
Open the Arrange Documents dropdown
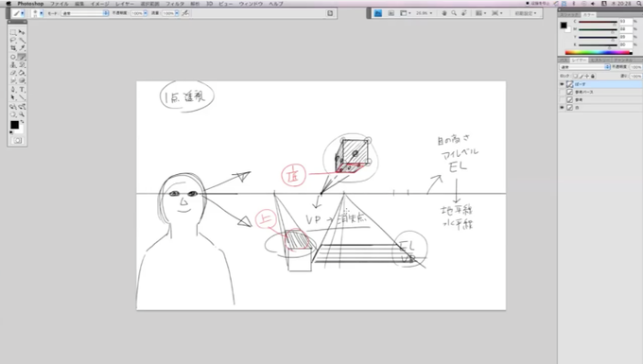(x=480, y=13)
